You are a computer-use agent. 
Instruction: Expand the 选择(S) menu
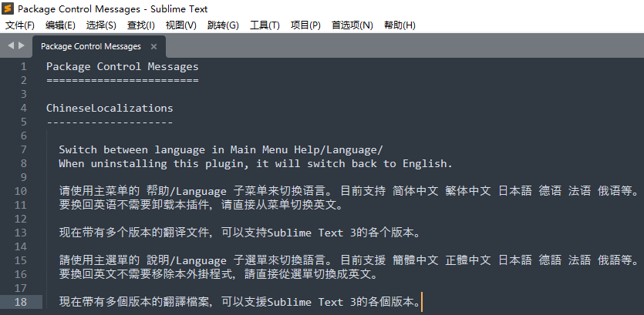click(x=101, y=25)
